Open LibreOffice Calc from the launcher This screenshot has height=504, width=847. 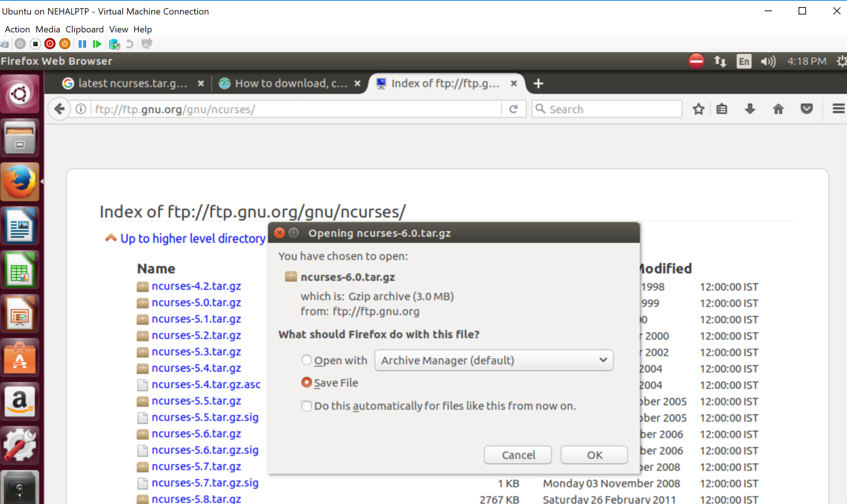(19, 271)
